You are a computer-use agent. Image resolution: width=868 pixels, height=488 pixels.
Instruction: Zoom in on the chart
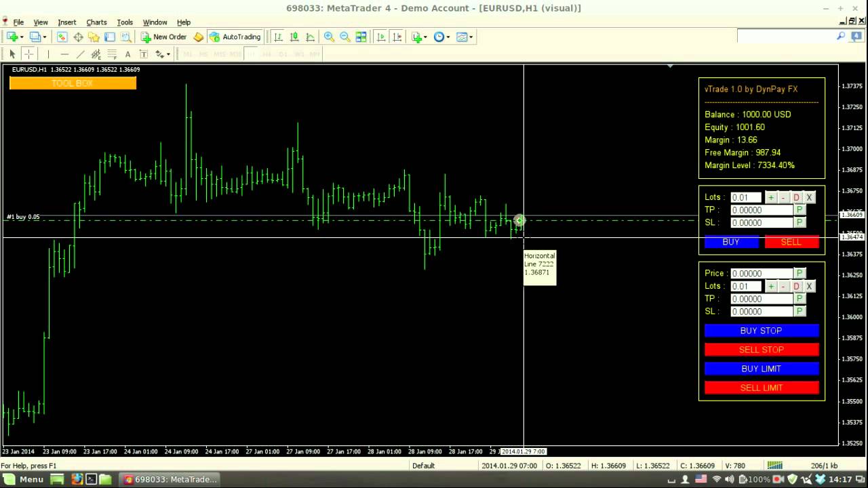pos(329,37)
